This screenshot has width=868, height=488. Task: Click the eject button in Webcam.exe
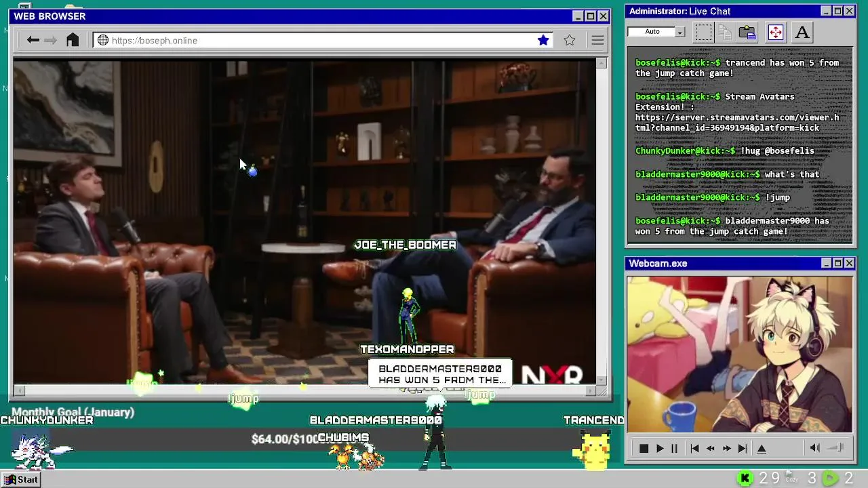[762, 448]
